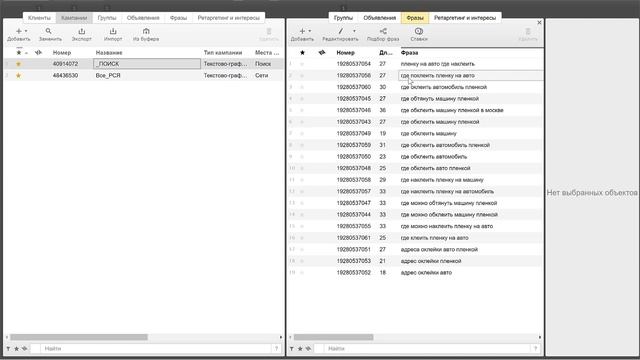Click star filter icon below phrases list
Image resolution: width=640 pixels, height=360 pixels.
tap(300, 349)
